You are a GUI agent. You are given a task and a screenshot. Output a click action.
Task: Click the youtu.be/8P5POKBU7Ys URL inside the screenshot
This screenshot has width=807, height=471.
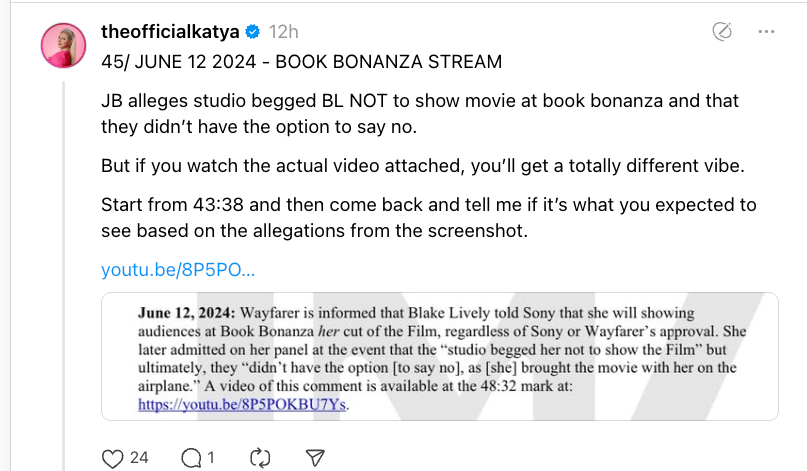(x=244, y=407)
